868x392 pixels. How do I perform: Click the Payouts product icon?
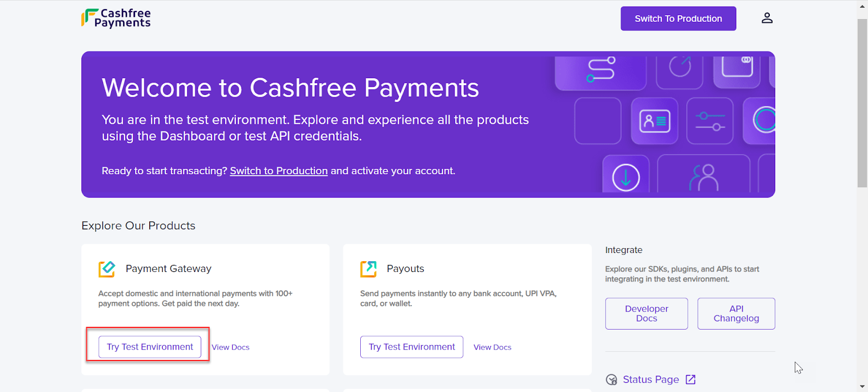click(368, 269)
